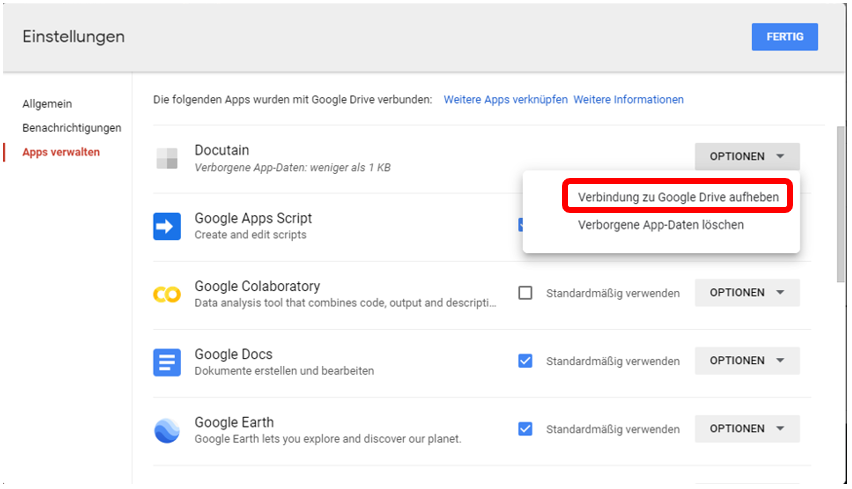Click the 'Google Earth lets you explore' description
Viewport: 852px width, 489px height.
click(328, 439)
